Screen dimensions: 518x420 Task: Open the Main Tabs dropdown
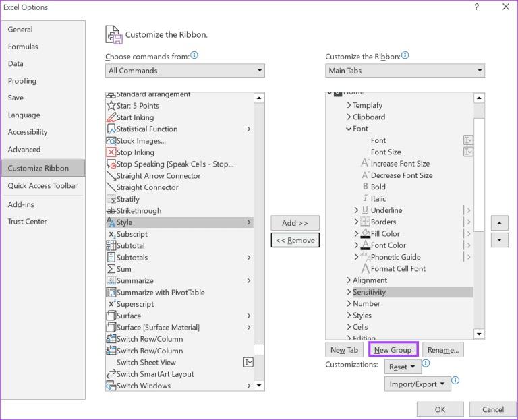pos(405,71)
